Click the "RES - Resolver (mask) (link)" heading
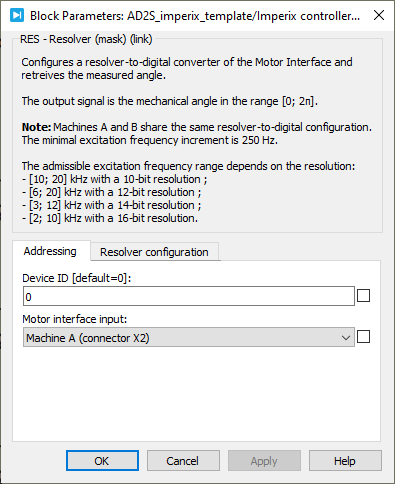The width and height of the screenshot is (395, 484). [x=86, y=39]
